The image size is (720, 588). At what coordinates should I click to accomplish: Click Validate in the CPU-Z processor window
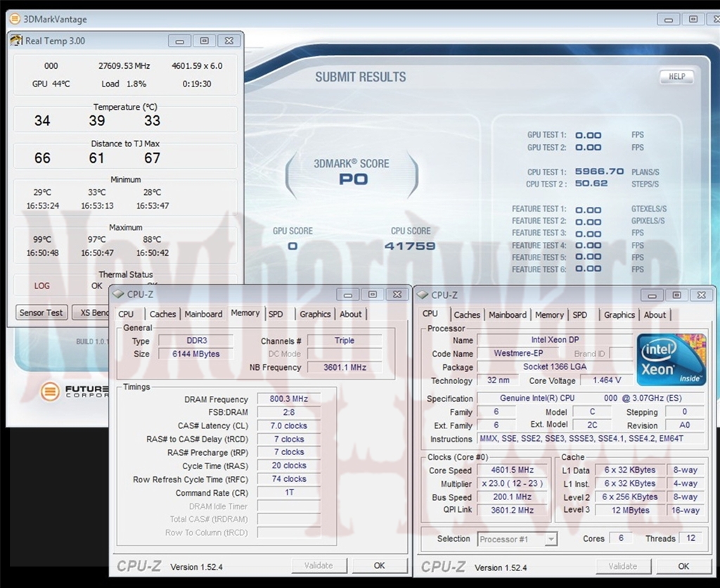[x=623, y=566]
